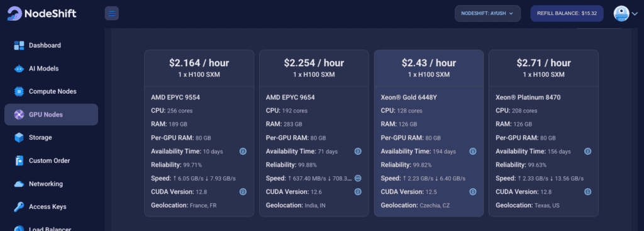Image resolution: width=644 pixels, height=231 pixels.
Task: Select the $2.71 / hour H100 card
Action: pos(543,133)
